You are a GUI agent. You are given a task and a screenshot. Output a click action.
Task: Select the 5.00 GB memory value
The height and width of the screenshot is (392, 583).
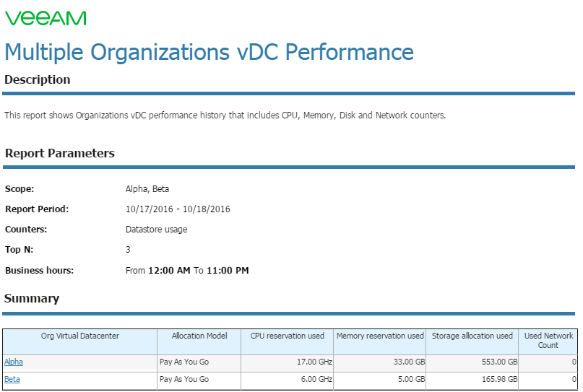click(x=411, y=379)
